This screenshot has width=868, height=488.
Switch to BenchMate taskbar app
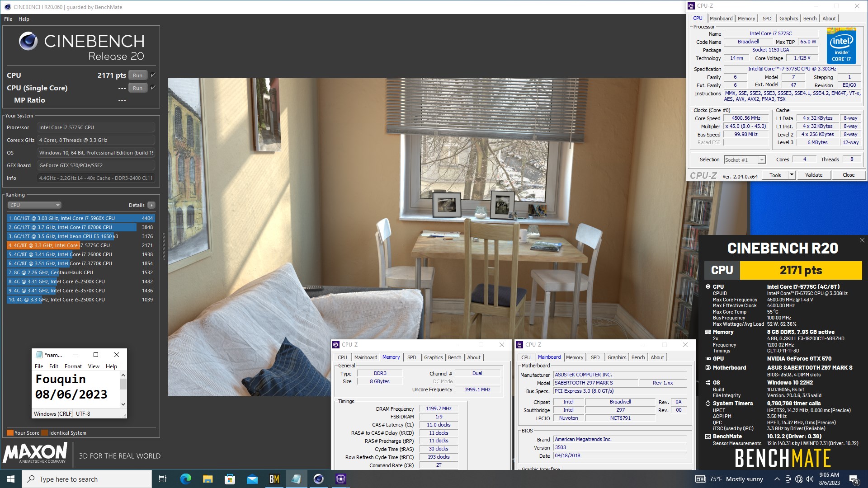[274, 479]
